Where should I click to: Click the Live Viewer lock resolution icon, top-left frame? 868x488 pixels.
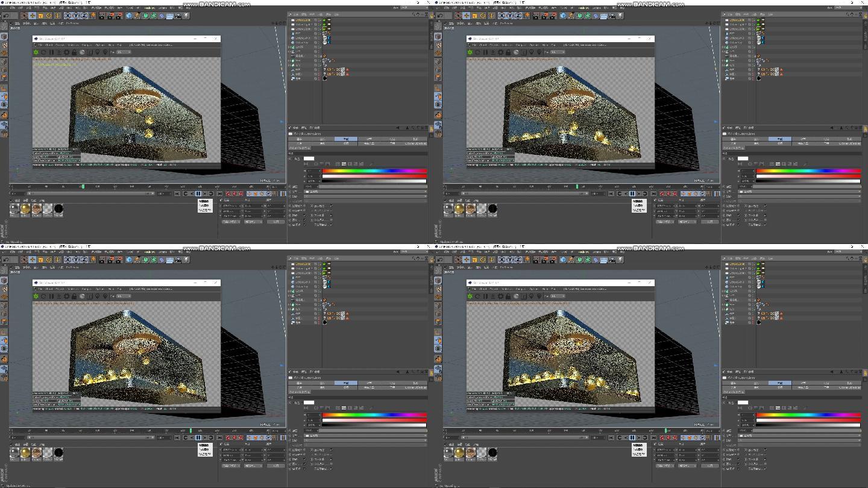(x=74, y=52)
